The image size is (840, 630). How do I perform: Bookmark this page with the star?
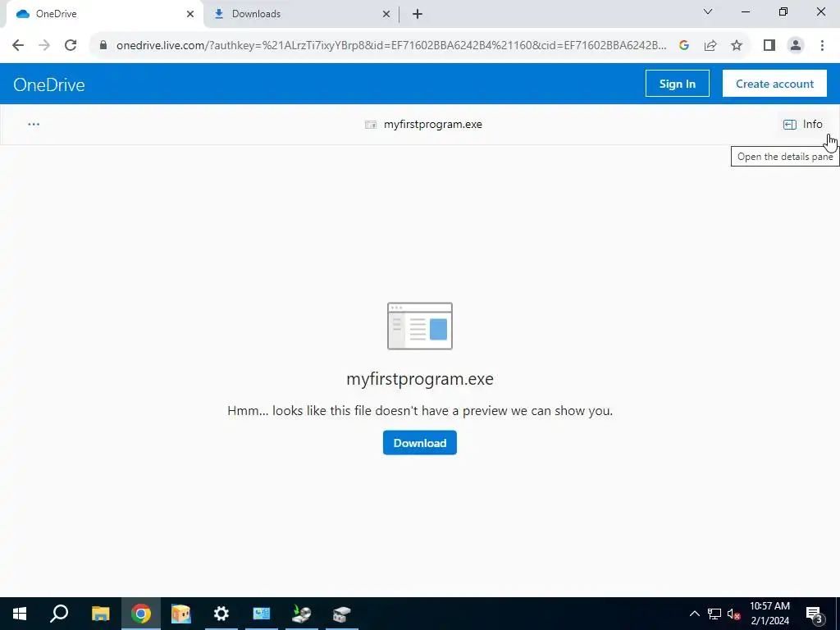click(737, 45)
